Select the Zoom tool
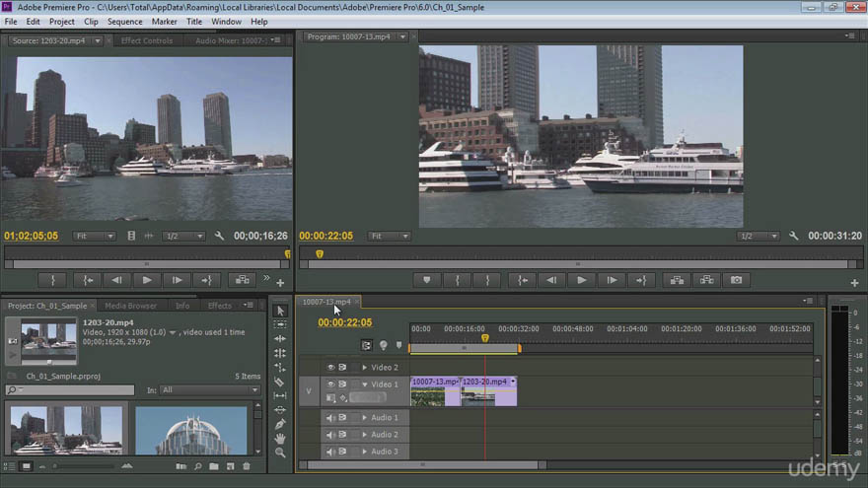The image size is (868, 488). click(x=280, y=453)
